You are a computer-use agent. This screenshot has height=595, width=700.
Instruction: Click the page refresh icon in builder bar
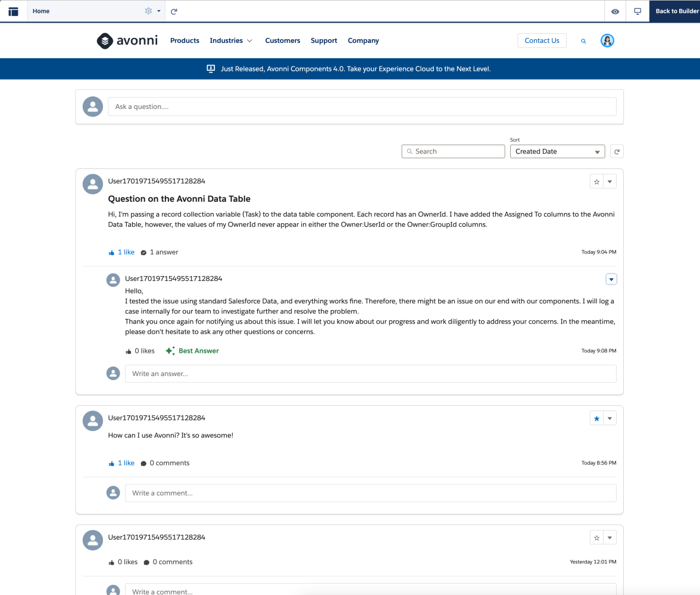coord(174,11)
